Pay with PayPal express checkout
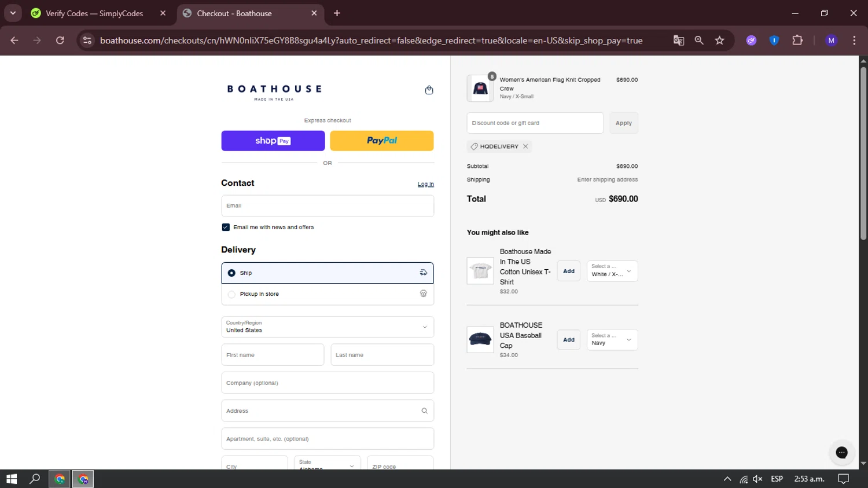The width and height of the screenshot is (868, 488). click(382, 141)
